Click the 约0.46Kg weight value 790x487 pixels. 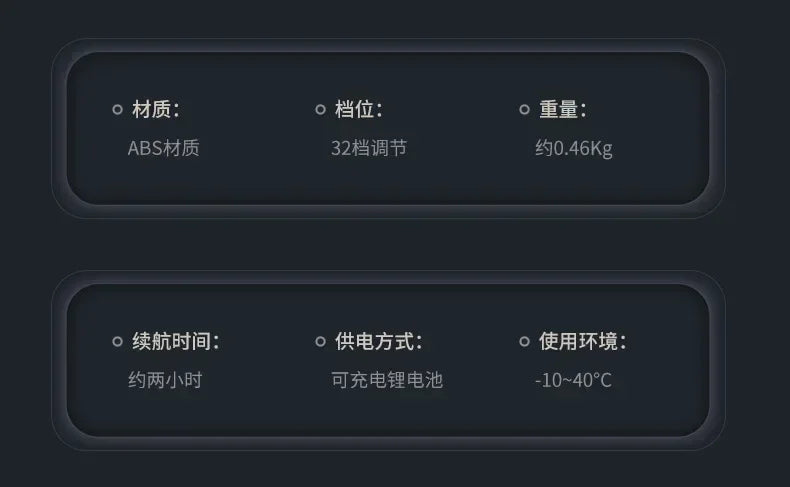click(x=574, y=149)
